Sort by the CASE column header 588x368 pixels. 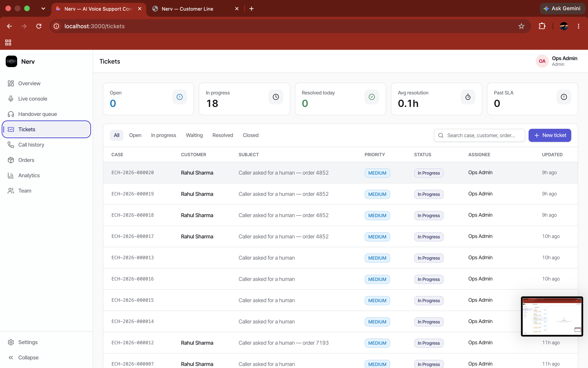coord(117,155)
